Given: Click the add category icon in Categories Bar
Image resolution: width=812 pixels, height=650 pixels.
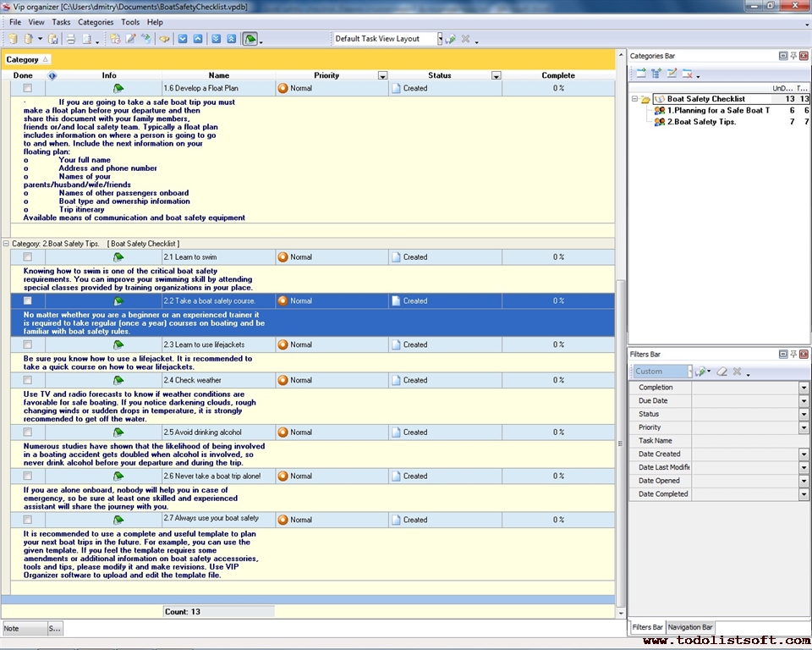Looking at the screenshot, I should 641,74.
